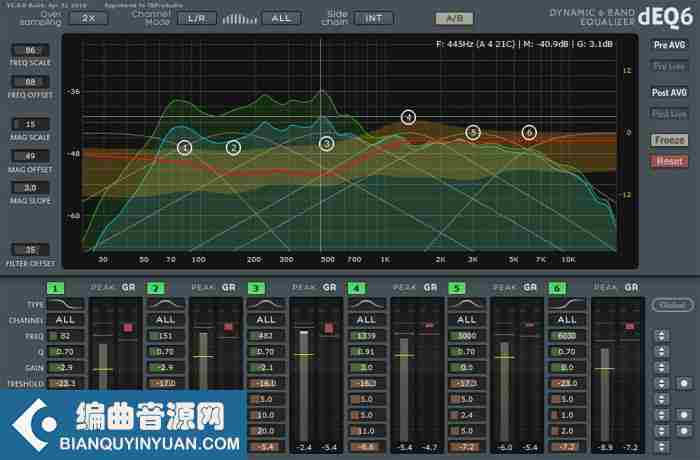This screenshot has height=460, width=700.
Task: Toggle the Pre Live spectrum display
Action: pos(669,67)
